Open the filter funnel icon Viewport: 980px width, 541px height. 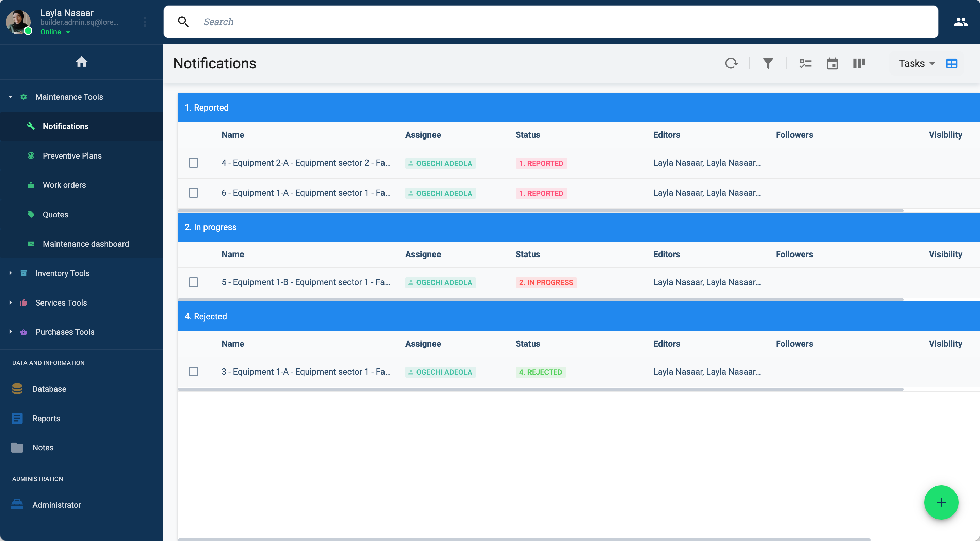tap(768, 63)
